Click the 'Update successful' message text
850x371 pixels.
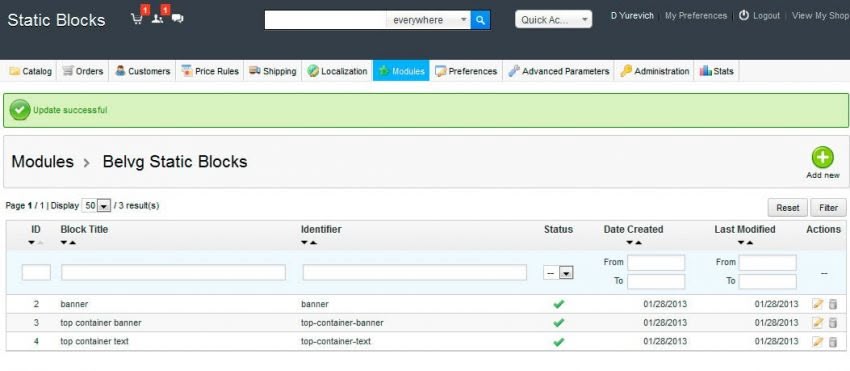(x=70, y=110)
